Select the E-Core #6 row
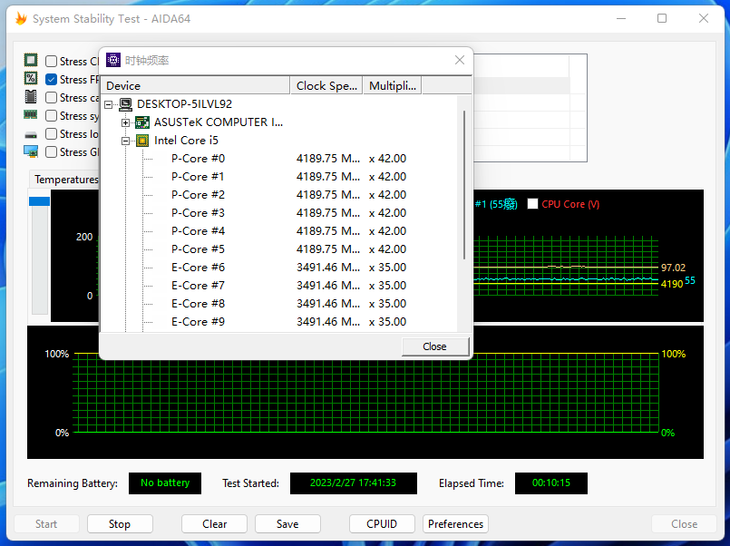 (x=278, y=268)
